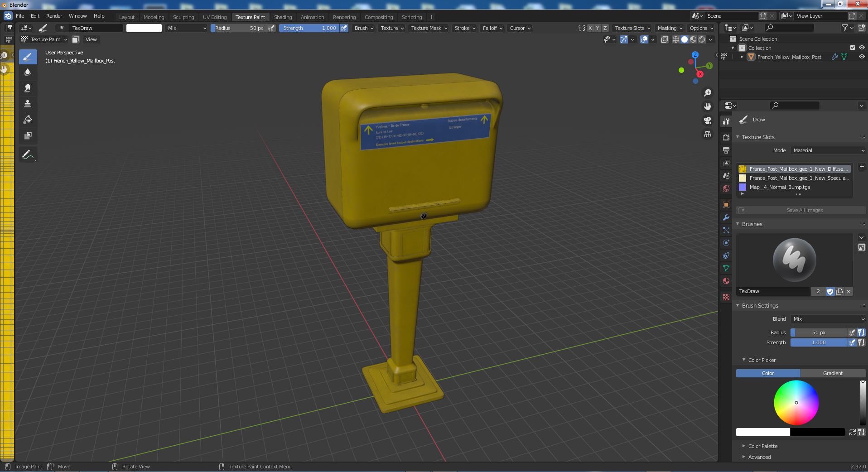Open the Mode Material dropdown
Image resolution: width=868 pixels, height=472 pixels.
(x=828, y=150)
